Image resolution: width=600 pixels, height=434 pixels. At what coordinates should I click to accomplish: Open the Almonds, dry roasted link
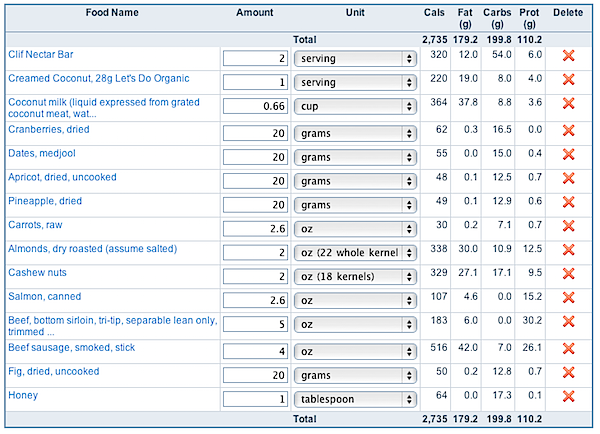coord(93,249)
